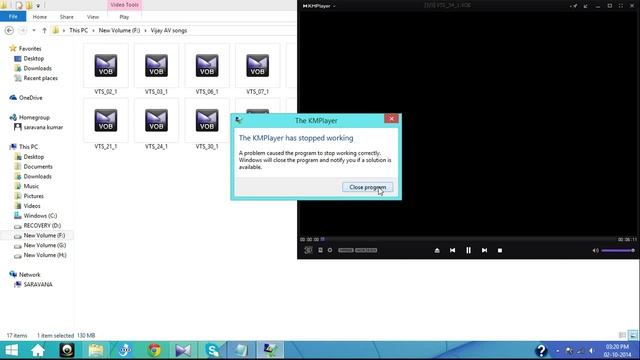Open Skype from the taskbar
This screenshot has height=360, width=640.
click(212, 350)
